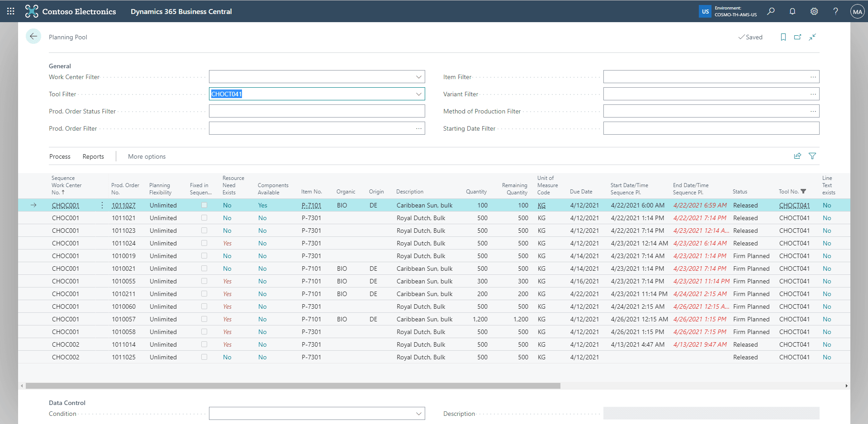Toggle Fixed in Sequence for order 1010019
The image size is (868, 424).
pos(204,256)
